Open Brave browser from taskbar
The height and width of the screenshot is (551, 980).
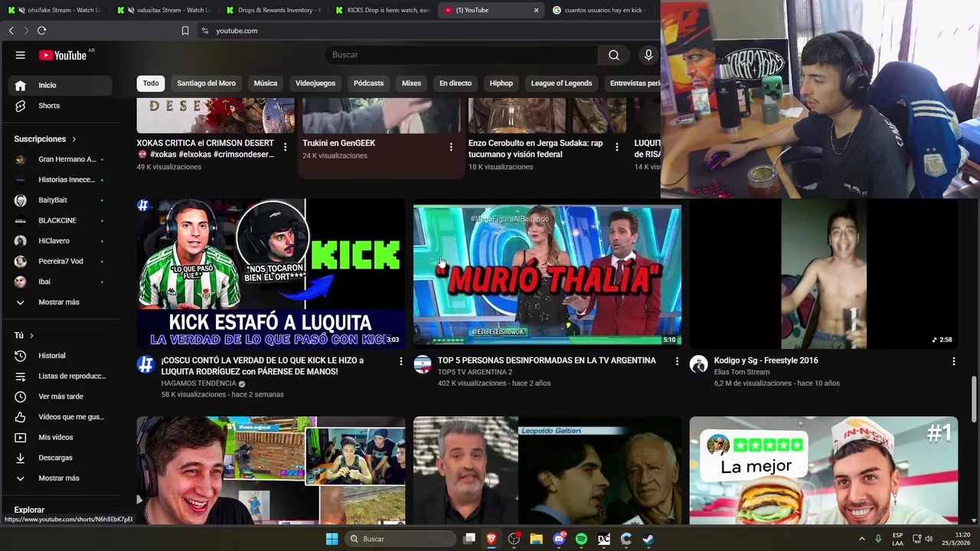click(x=492, y=539)
